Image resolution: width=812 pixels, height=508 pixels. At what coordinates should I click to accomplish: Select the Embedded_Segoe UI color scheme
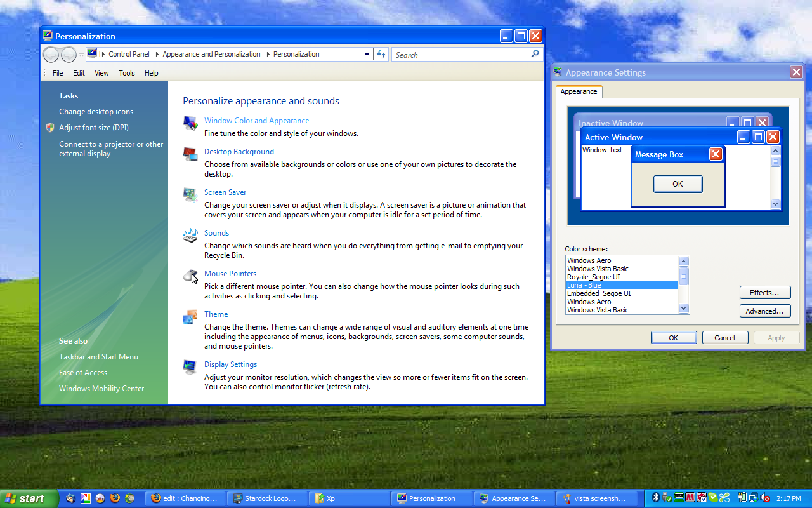pyautogui.click(x=622, y=293)
